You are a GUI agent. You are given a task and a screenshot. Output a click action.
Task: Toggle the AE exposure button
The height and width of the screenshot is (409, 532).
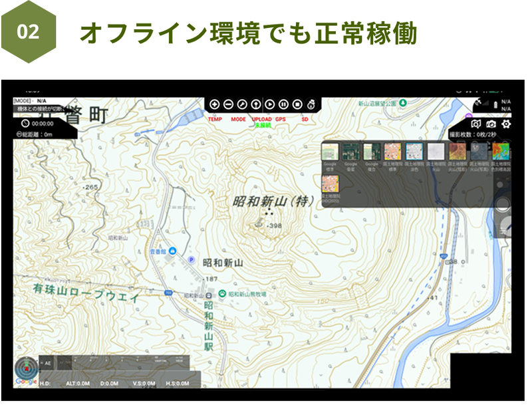[x=46, y=362]
